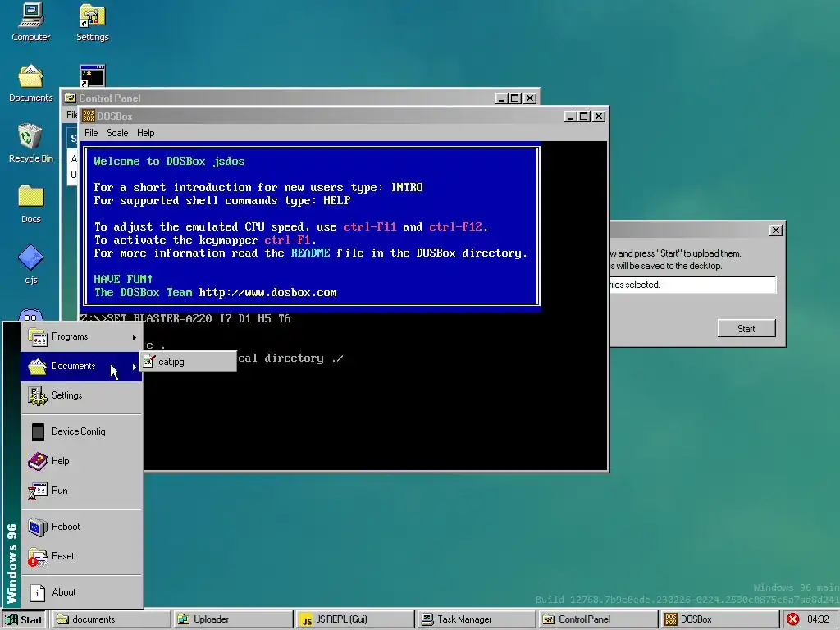Click the Help book icon in Start menu

(38, 461)
